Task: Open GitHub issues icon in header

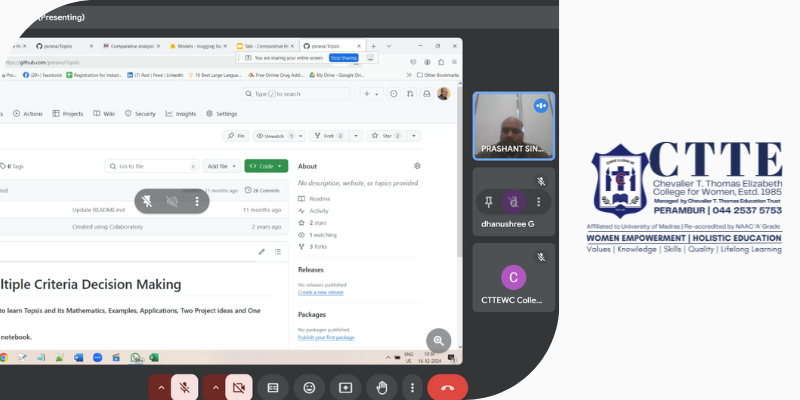Action: pyautogui.click(x=393, y=94)
